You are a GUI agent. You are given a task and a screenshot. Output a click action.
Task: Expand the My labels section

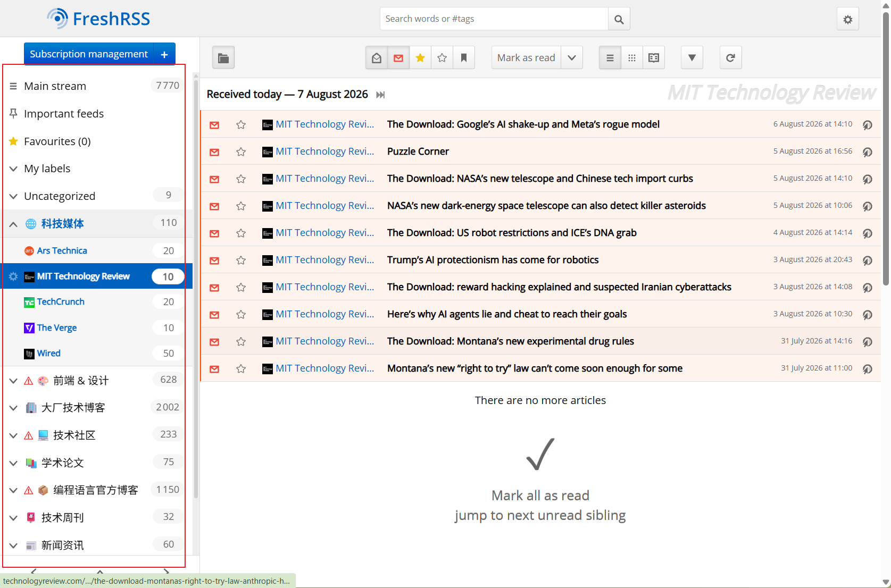point(13,169)
